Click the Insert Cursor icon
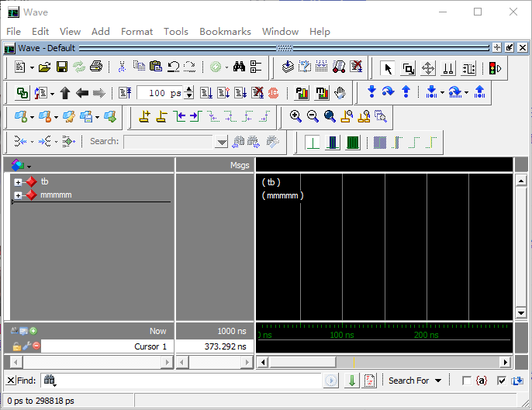The image size is (532, 410). [x=144, y=116]
